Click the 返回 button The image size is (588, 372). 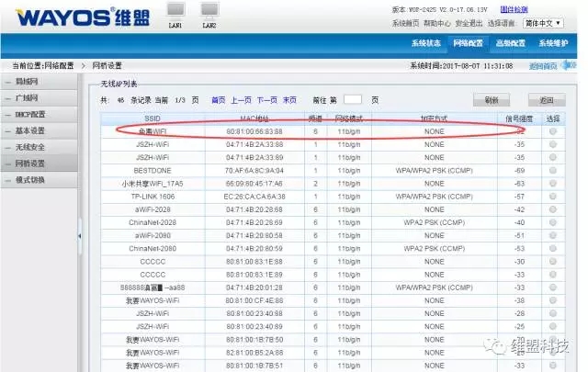tap(547, 100)
